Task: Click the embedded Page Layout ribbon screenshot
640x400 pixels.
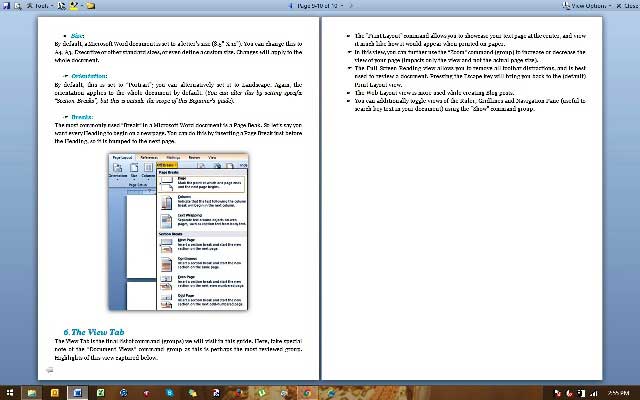Action: (178, 231)
